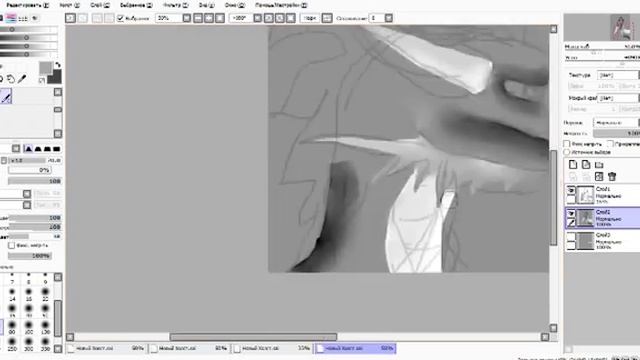Viewport: 640px width, 360px height.
Task: Open the Холст (Canvas) menu
Action: click(x=69, y=5)
